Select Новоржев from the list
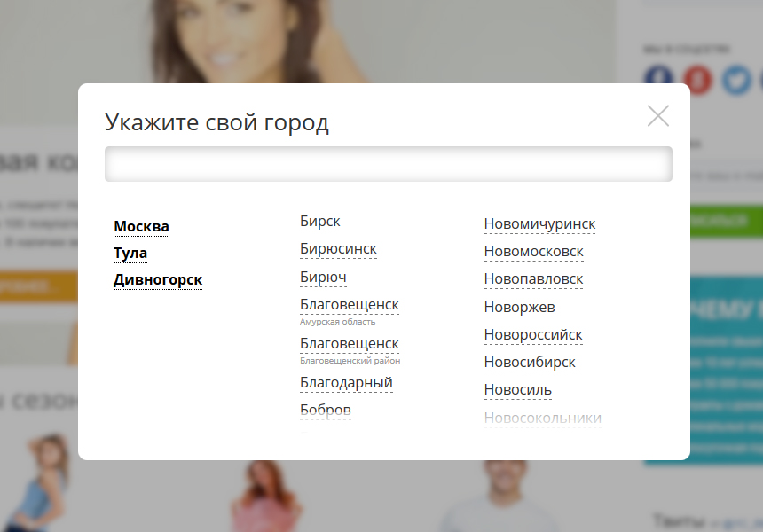This screenshot has height=532, width=763. coord(519,308)
